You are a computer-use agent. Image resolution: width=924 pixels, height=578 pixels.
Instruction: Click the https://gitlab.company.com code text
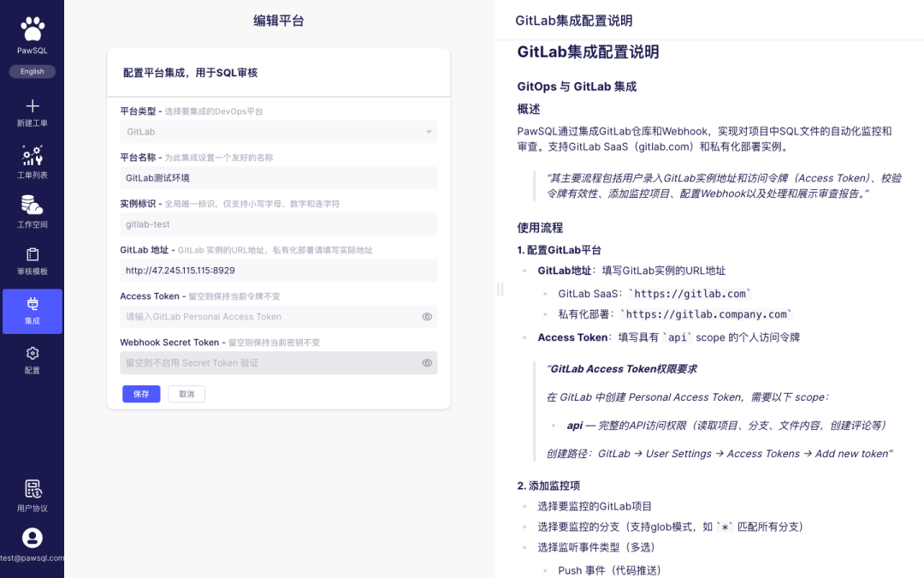(707, 314)
